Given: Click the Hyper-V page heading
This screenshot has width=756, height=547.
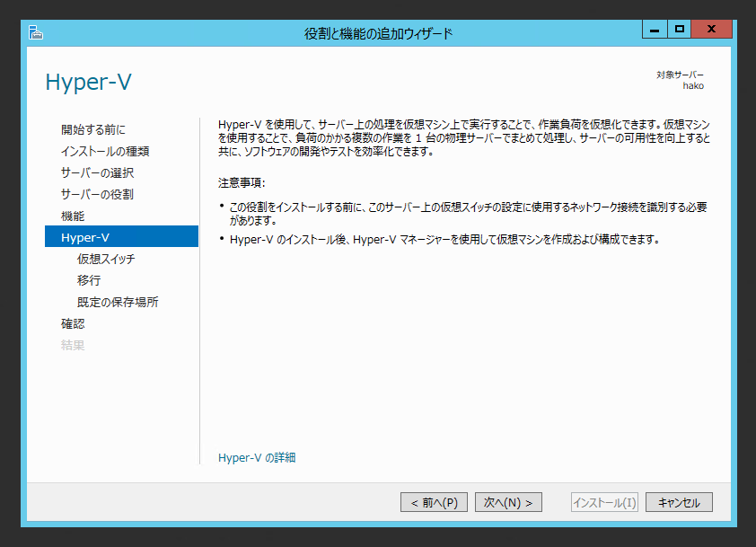Looking at the screenshot, I should point(88,82).
